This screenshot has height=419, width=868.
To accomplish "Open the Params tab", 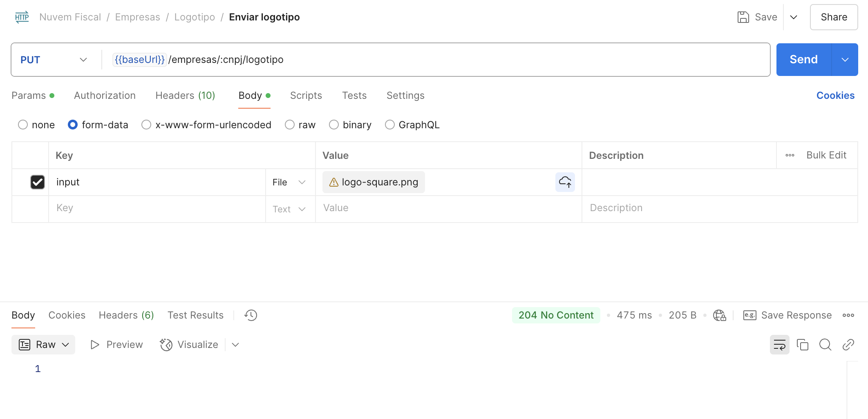I will 33,96.
